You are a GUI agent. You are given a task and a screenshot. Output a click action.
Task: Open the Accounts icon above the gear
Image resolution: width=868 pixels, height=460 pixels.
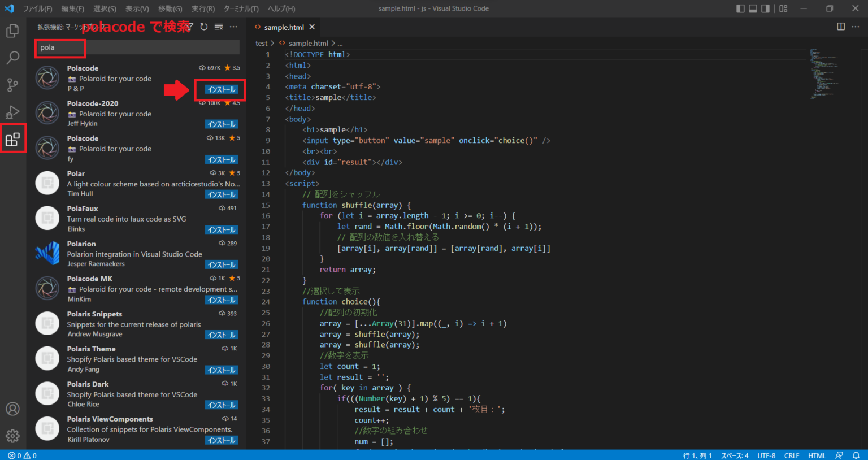(12, 409)
